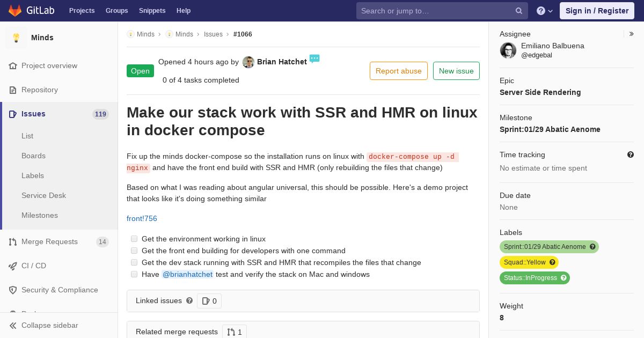Open the Server Side Rendering epic

540,92
